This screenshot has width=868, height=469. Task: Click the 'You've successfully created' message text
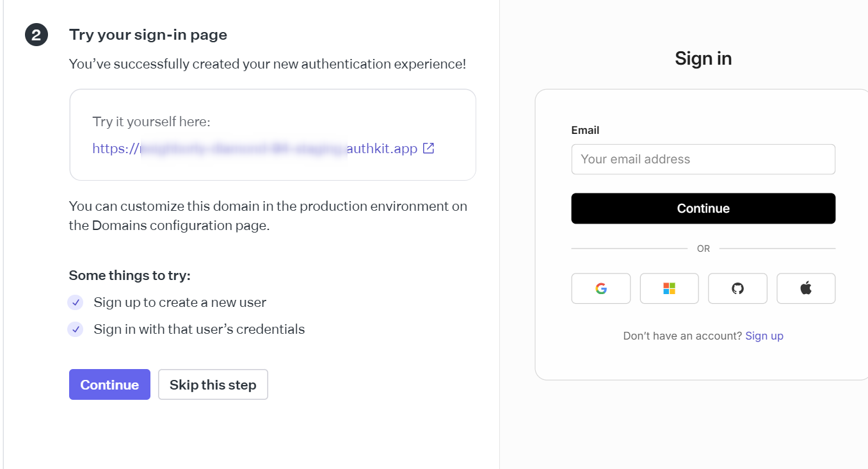(x=268, y=64)
